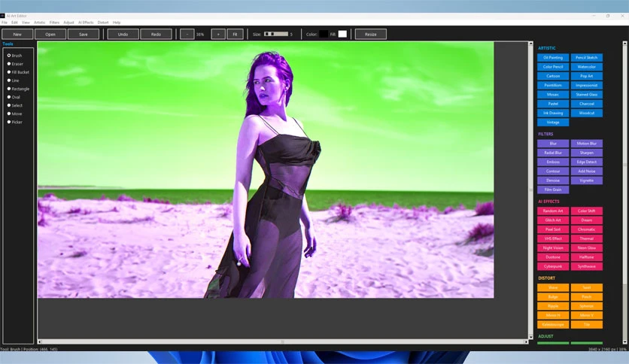Viewport: 629px width, 364px height.
Task: Apply the Thermal AI effect
Action: 586,238
